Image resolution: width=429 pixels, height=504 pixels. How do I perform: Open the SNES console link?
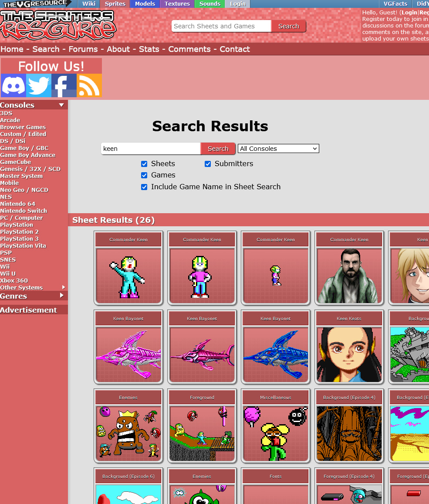(8, 260)
